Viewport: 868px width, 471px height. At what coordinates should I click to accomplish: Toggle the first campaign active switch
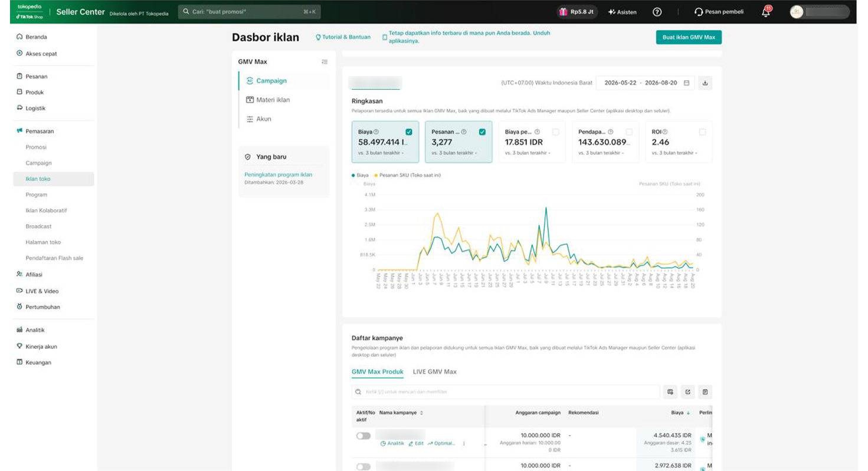[363, 436]
